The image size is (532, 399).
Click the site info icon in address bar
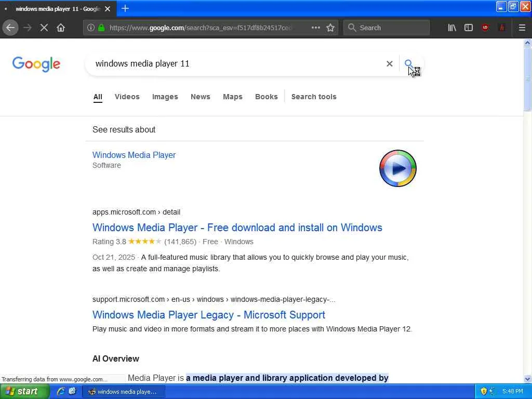coord(90,28)
